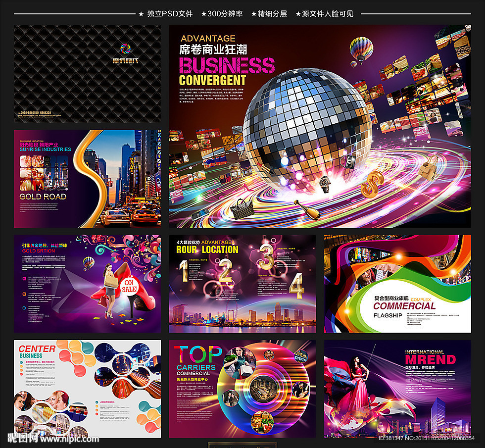This screenshot has height=448, width=485.
Task: Click the golden number 4
Action: (x=296, y=286)
